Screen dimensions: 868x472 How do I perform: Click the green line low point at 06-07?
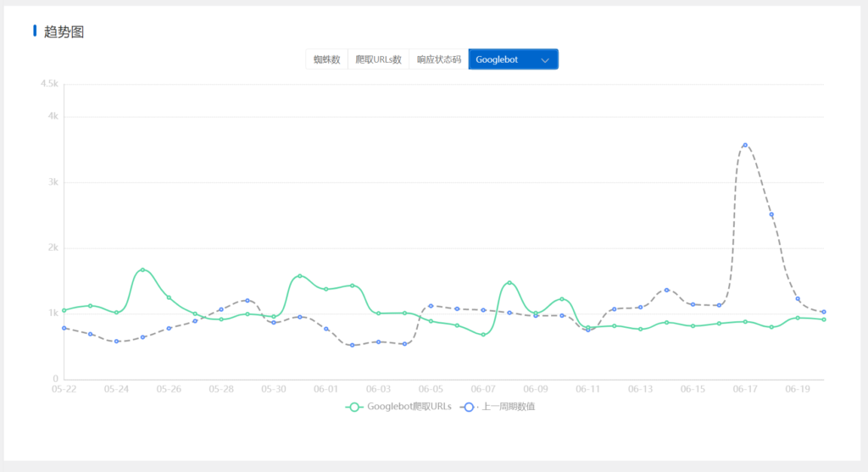click(x=483, y=335)
